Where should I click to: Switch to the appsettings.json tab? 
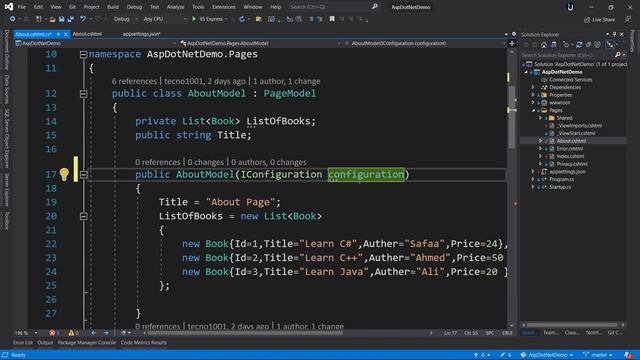coord(142,34)
